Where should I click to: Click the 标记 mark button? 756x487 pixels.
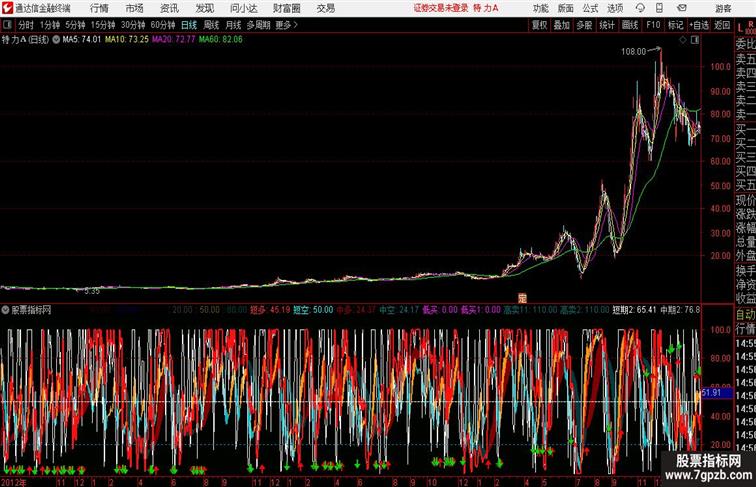(675, 25)
